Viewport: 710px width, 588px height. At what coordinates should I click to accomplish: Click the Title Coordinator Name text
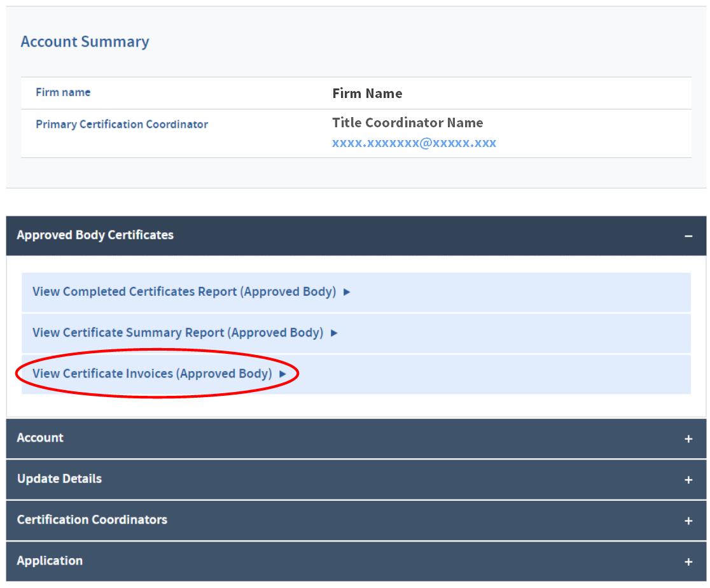408,123
